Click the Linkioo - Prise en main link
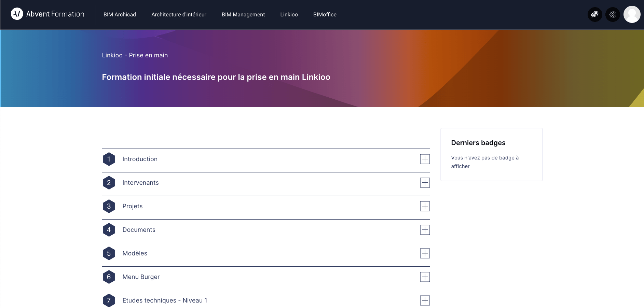The width and height of the screenshot is (644, 308). 135,55
